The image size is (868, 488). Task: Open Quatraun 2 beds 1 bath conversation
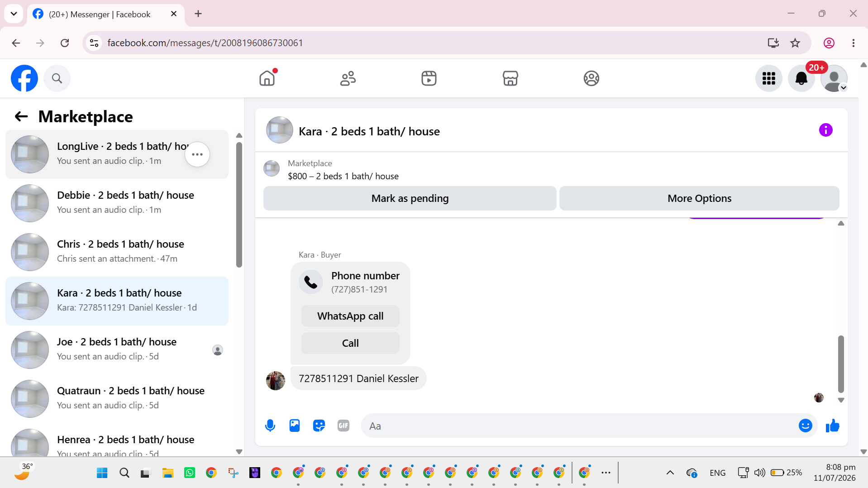coord(117,399)
